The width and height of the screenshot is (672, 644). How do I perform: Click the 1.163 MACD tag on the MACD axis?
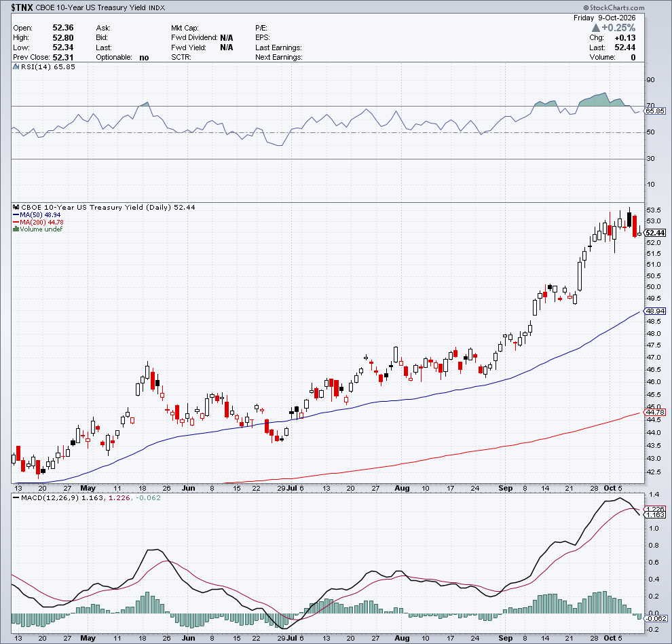click(x=656, y=514)
